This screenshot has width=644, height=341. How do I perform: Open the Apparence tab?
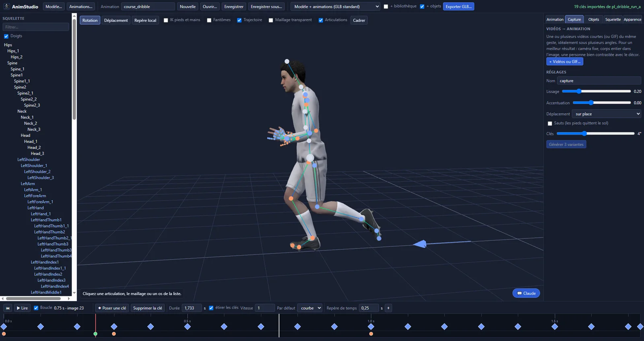(x=632, y=19)
